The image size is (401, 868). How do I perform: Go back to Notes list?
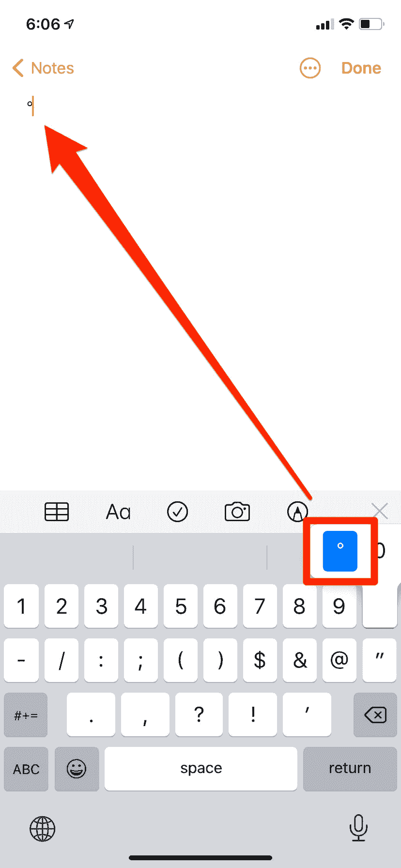[x=43, y=68]
